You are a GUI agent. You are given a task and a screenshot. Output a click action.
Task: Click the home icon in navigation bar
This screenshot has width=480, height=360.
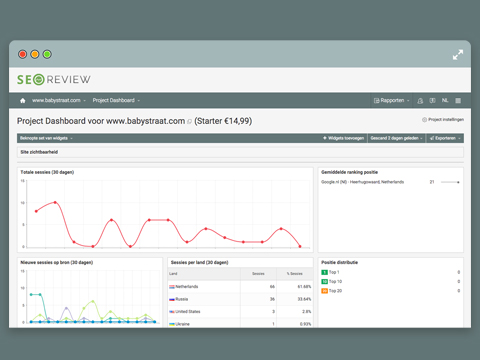23,101
